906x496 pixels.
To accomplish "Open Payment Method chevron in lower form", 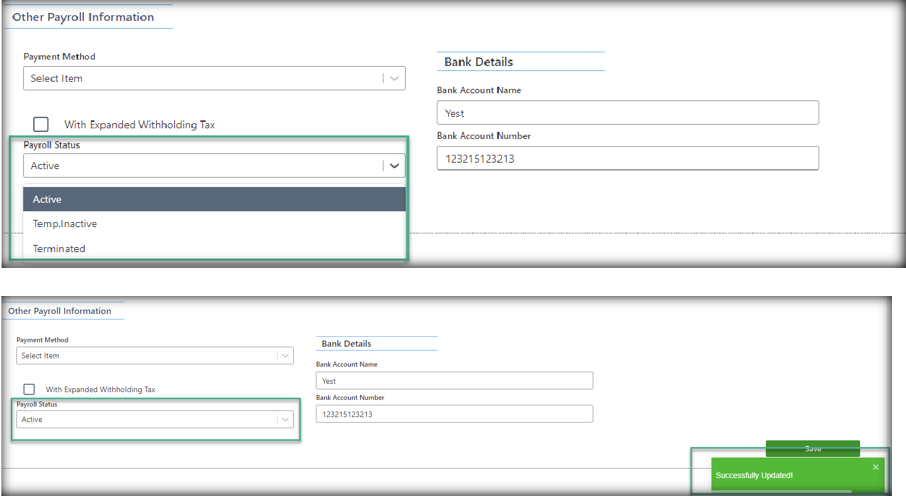I will (285, 356).
